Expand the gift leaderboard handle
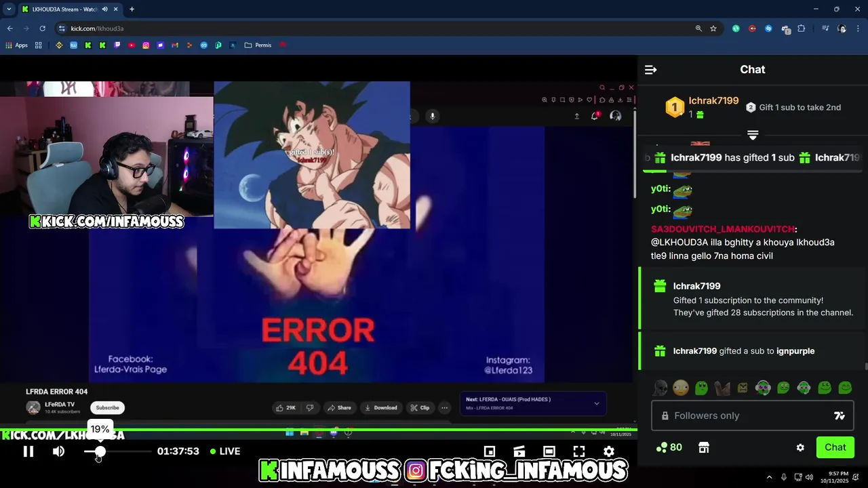 753,135
